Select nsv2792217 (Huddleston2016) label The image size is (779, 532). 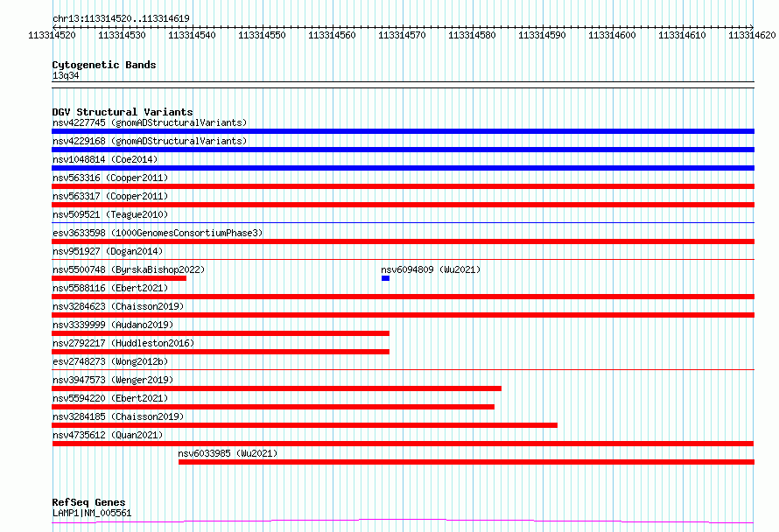tap(123, 343)
